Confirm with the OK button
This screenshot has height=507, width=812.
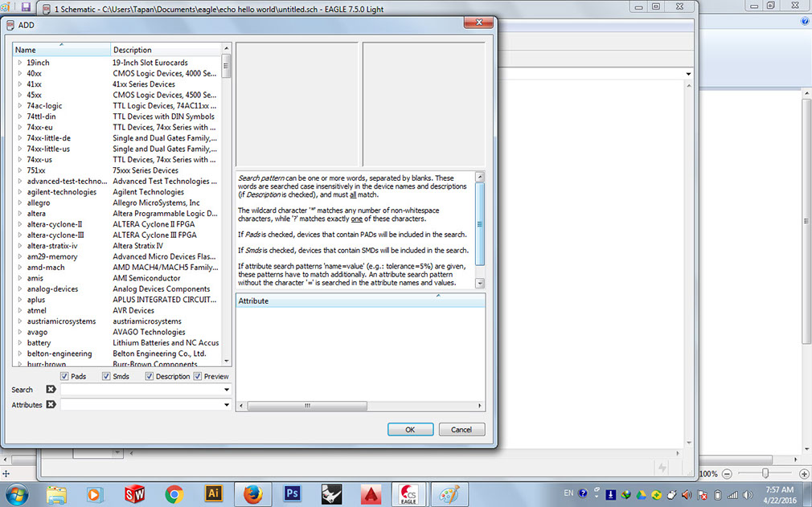point(410,429)
